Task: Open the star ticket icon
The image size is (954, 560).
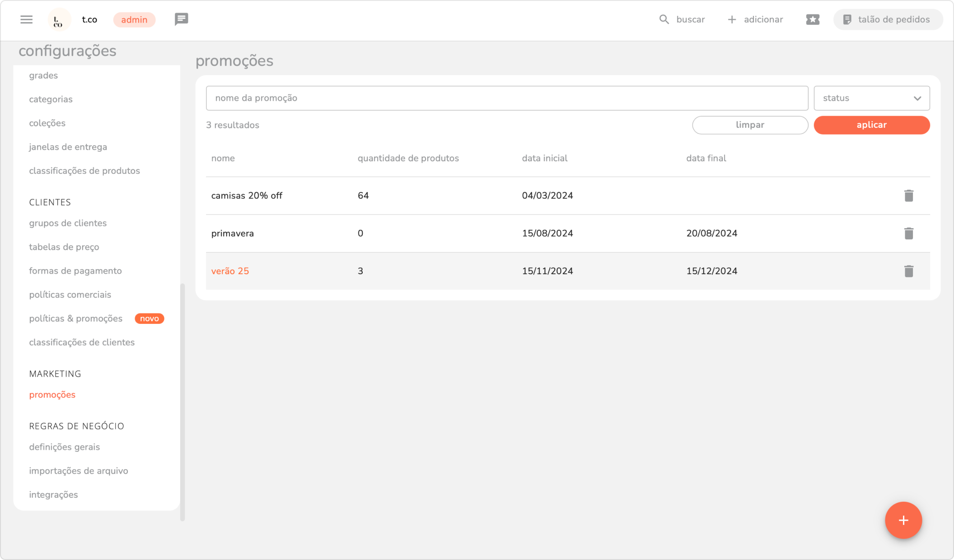Action: tap(812, 19)
